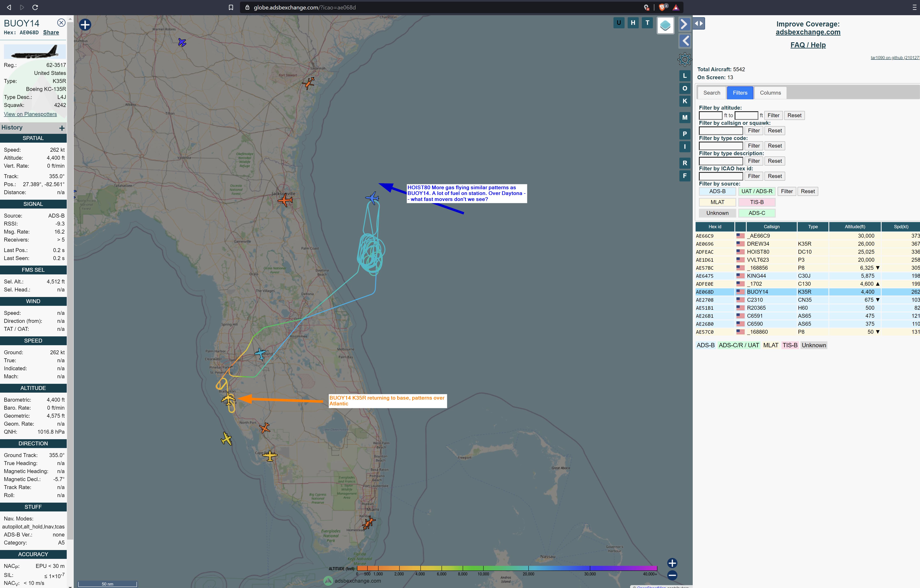Viewport: 920px width, 588px height.
Task: Toggle the TIS-B source filter
Action: pos(757,202)
